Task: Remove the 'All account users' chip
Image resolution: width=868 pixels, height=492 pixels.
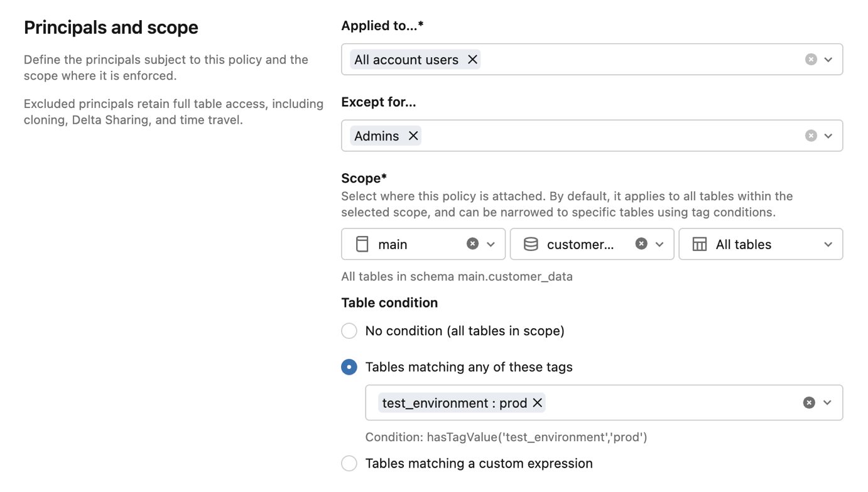Action: [472, 60]
